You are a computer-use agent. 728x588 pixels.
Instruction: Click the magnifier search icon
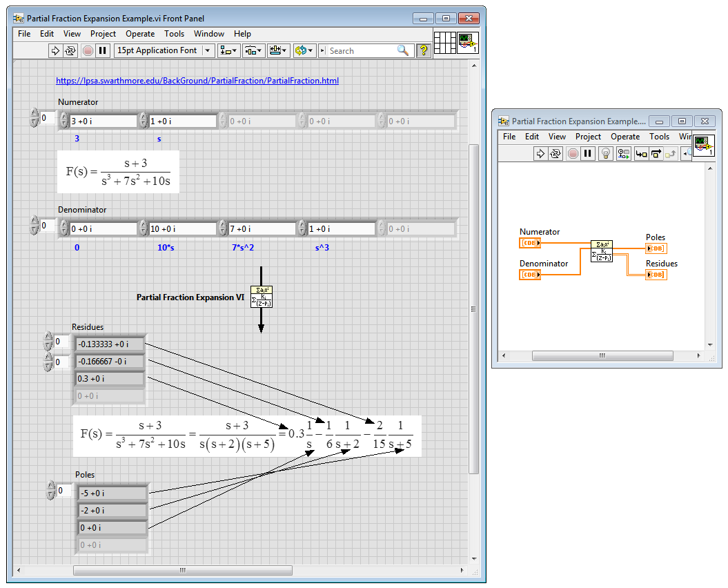click(403, 50)
